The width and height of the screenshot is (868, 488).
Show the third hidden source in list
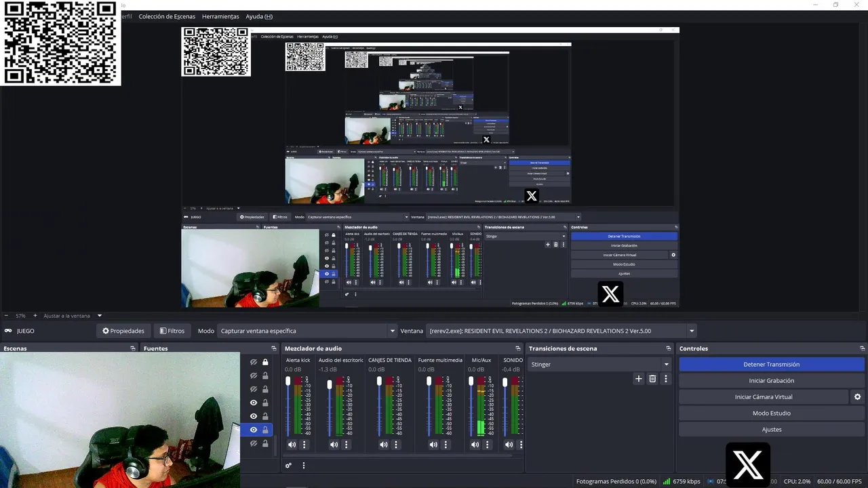pyautogui.click(x=254, y=389)
